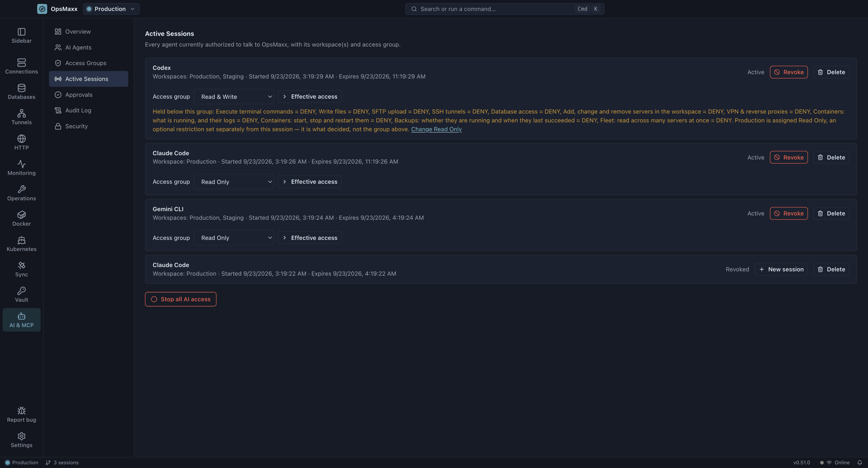Open the Docker section

21,218
